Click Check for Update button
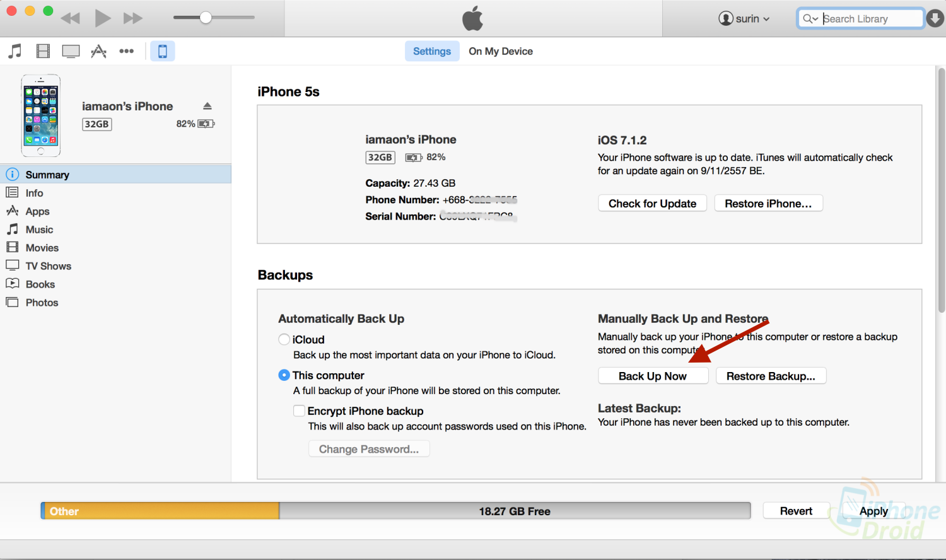 tap(653, 203)
